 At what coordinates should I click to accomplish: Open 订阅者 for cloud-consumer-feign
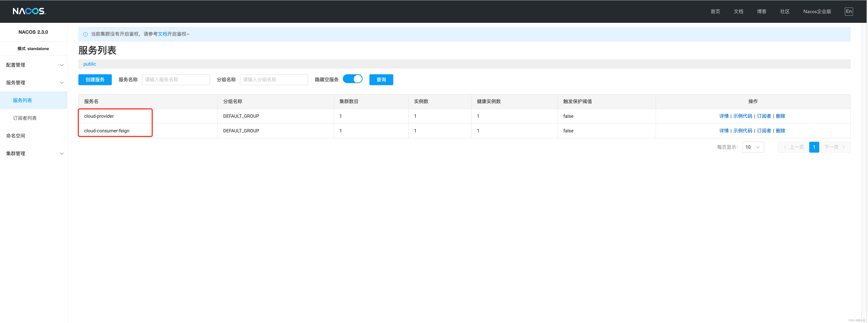click(x=764, y=131)
